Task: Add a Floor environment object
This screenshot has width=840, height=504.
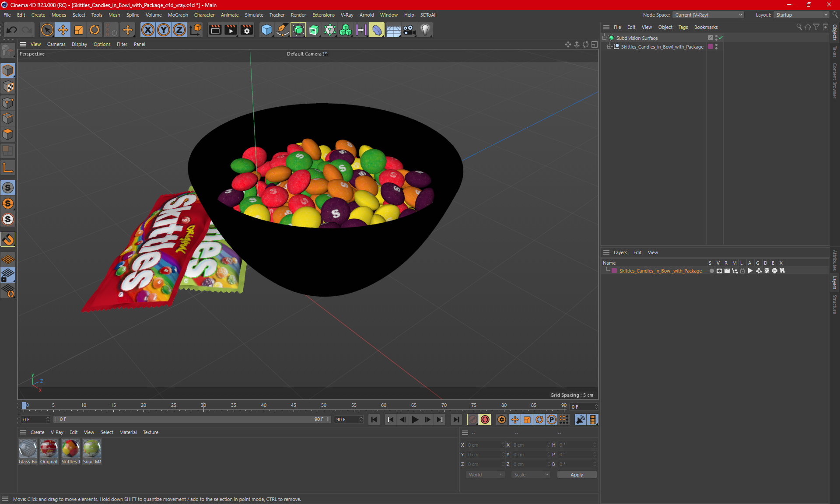Action: click(393, 30)
